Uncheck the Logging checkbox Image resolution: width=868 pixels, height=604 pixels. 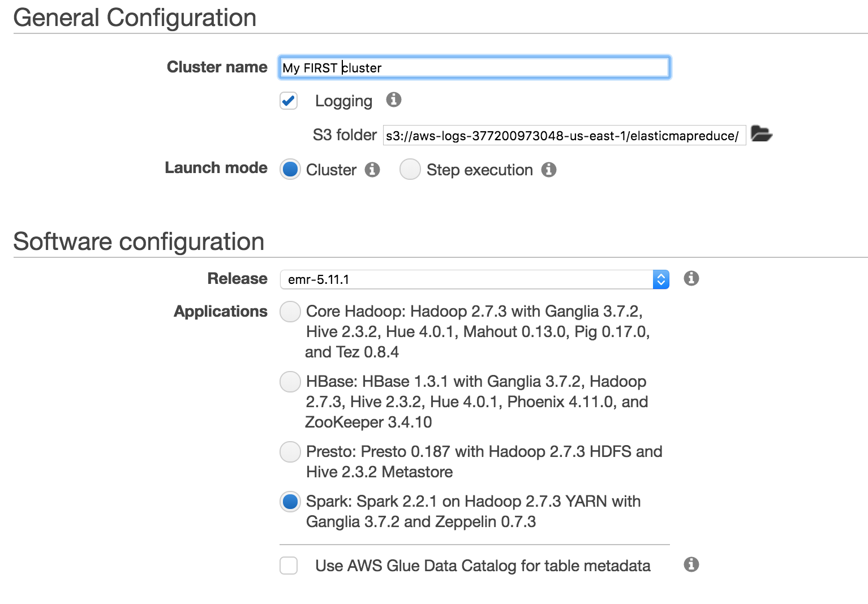pyautogui.click(x=289, y=101)
